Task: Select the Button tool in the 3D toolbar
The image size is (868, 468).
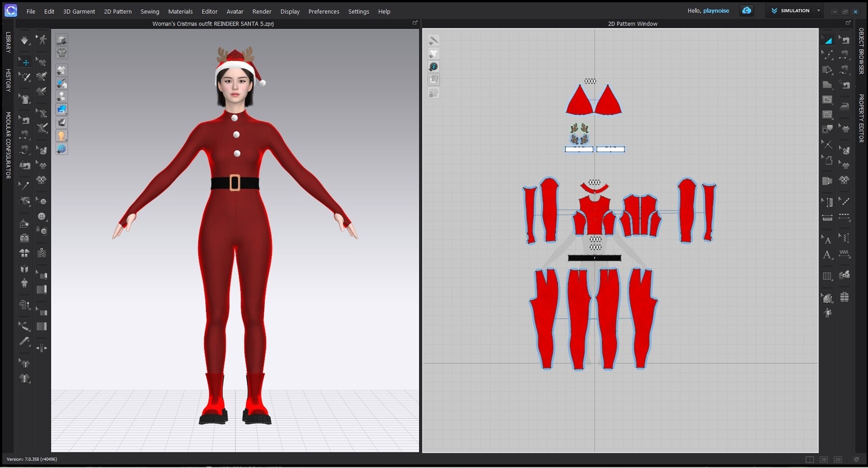Action: [x=42, y=217]
